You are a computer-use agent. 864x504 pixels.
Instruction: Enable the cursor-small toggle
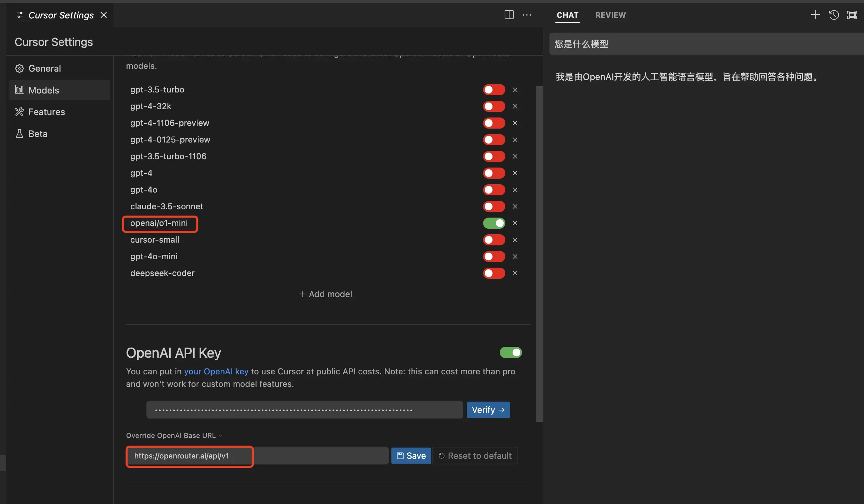click(494, 240)
